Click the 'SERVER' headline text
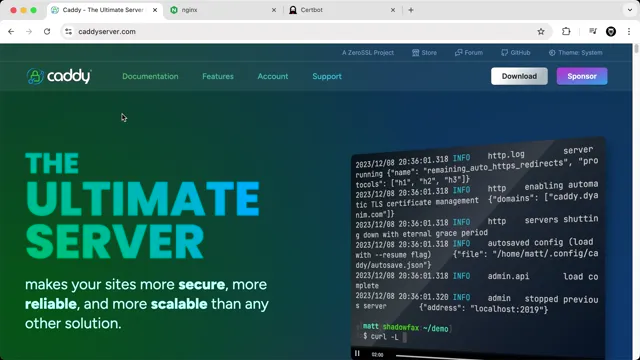The image size is (640, 360). pos(115,241)
